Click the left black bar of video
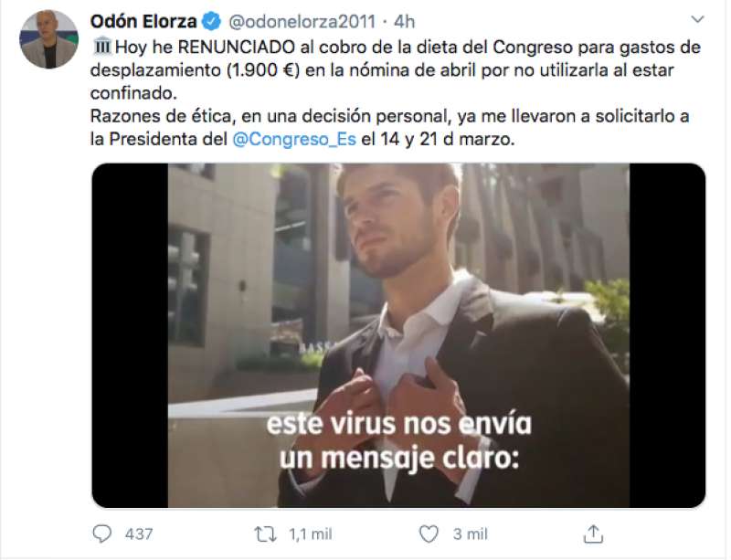The image size is (731, 560). coord(130,335)
